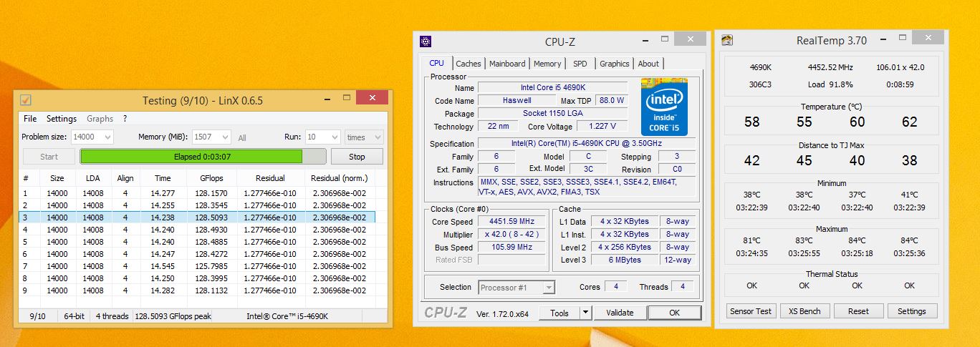Click the Core Speed value 4451.59 MHz
The image size is (980, 347).
(511, 222)
